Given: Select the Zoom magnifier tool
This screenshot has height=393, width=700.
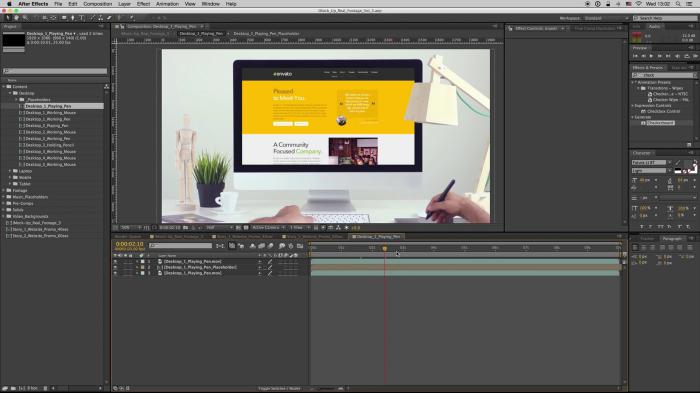Looking at the screenshot, I should point(25,18).
